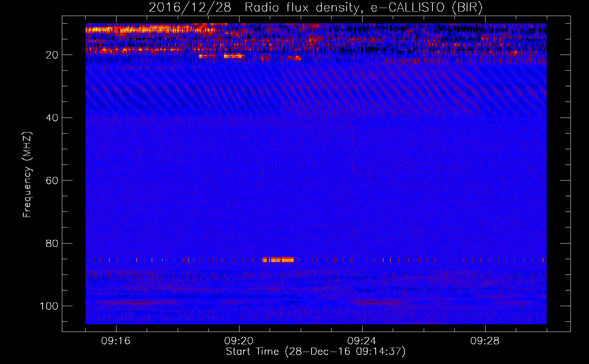
Task: Click the "Start Time (28-Dec-16 09:14:37)" x-axis label
Action: (316, 352)
